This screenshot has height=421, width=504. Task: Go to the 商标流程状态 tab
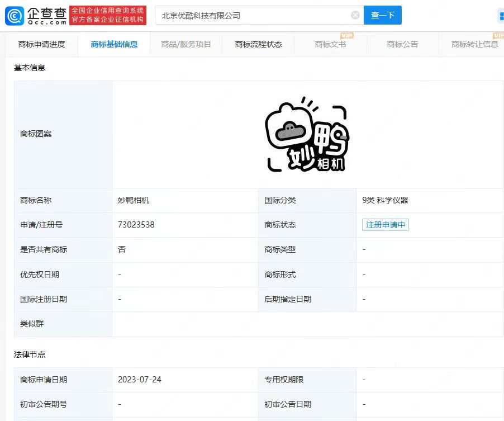tap(258, 44)
